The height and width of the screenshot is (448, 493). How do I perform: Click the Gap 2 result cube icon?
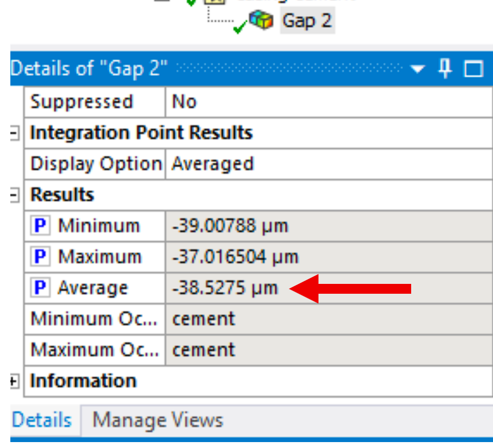pyautogui.click(x=261, y=21)
